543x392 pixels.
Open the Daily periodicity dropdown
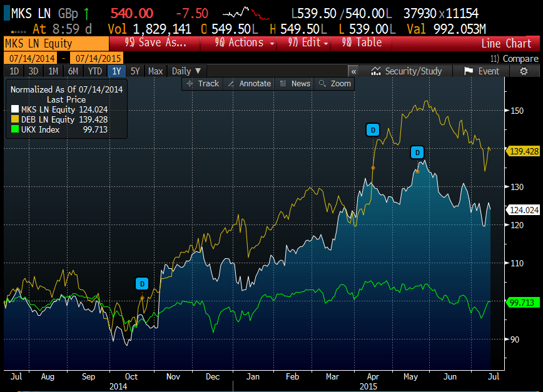click(186, 71)
